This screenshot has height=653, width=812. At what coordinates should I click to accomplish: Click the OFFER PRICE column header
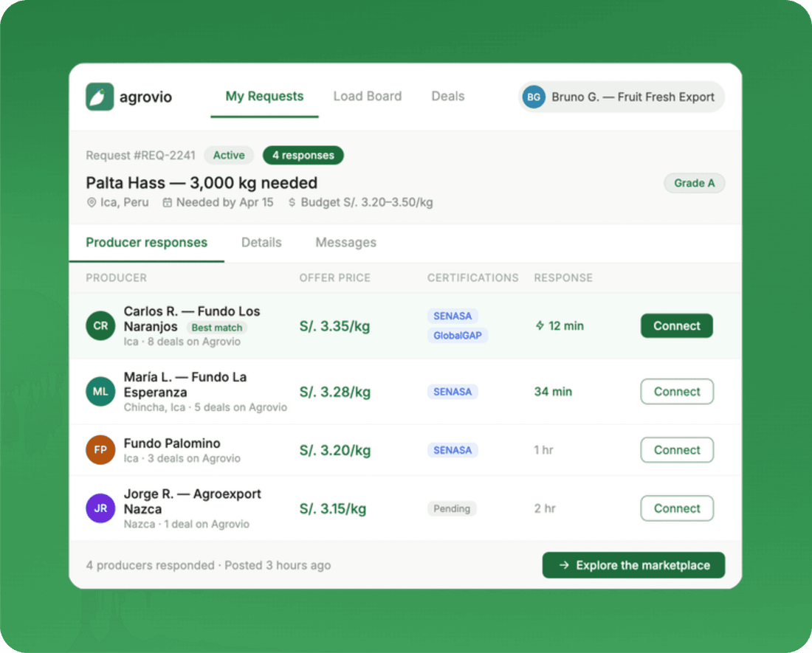point(334,278)
